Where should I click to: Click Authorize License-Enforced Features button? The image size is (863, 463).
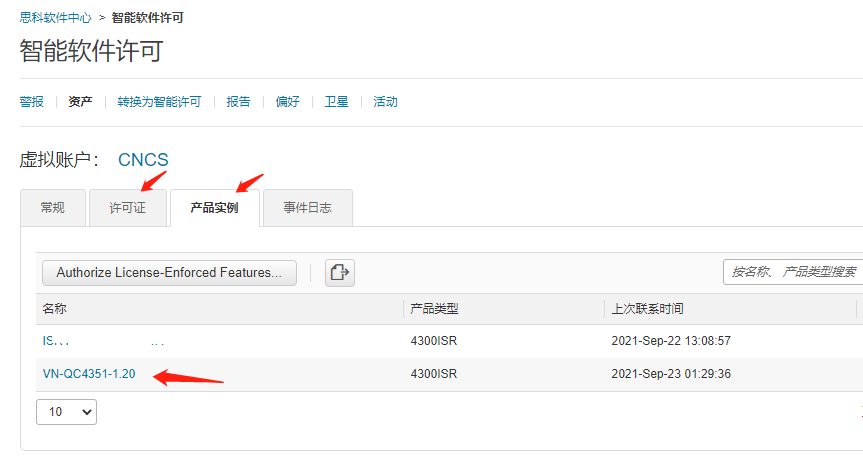click(x=169, y=272)
